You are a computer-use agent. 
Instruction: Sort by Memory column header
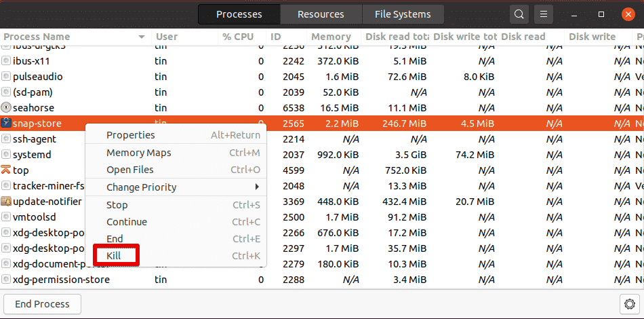pyautogui.click(x=331, y=37)
